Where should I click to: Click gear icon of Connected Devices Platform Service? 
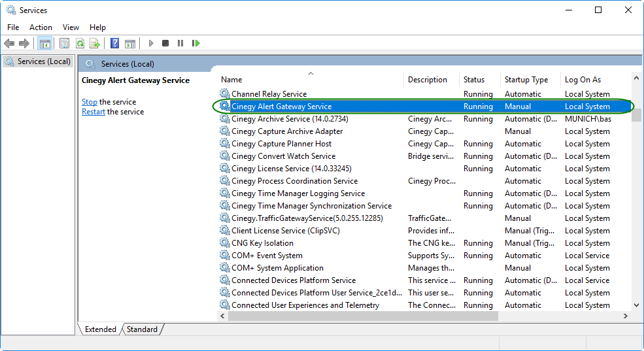(x=225, y=280)
